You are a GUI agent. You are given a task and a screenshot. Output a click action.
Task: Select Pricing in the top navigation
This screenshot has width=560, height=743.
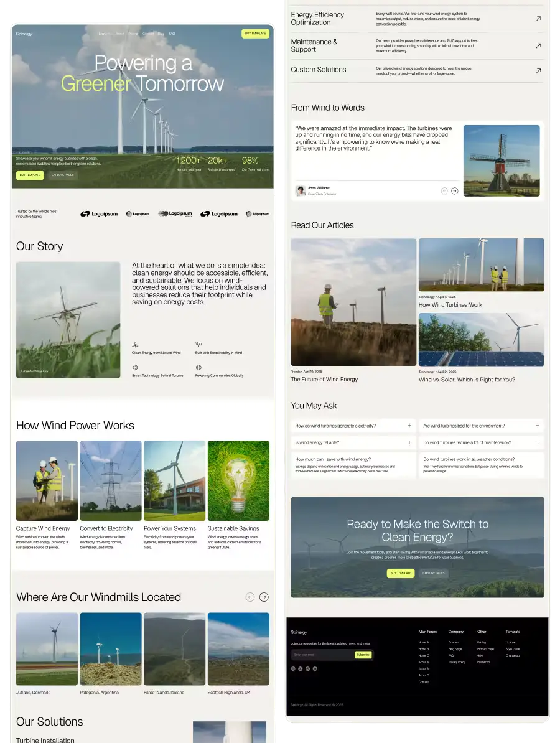click(133, 34)
